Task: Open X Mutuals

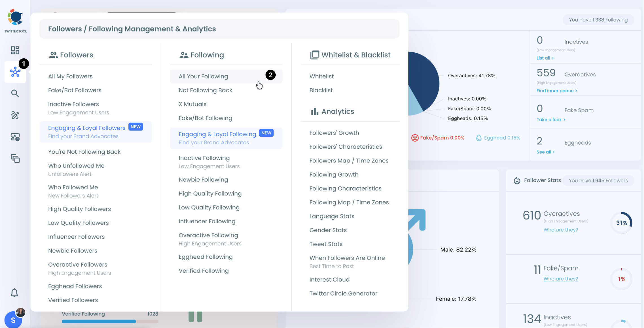Action: (x=192, y=104)
